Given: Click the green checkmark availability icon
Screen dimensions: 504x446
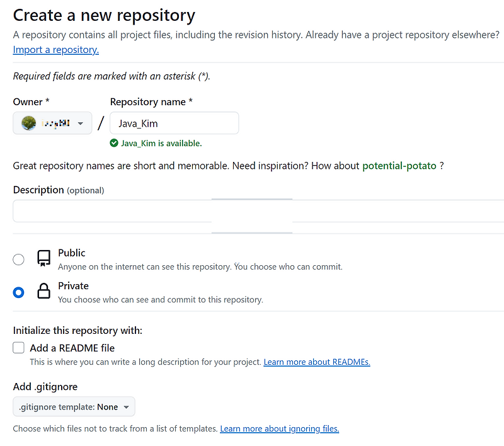Looking at the screenshot, I should (x=113, y=143).
